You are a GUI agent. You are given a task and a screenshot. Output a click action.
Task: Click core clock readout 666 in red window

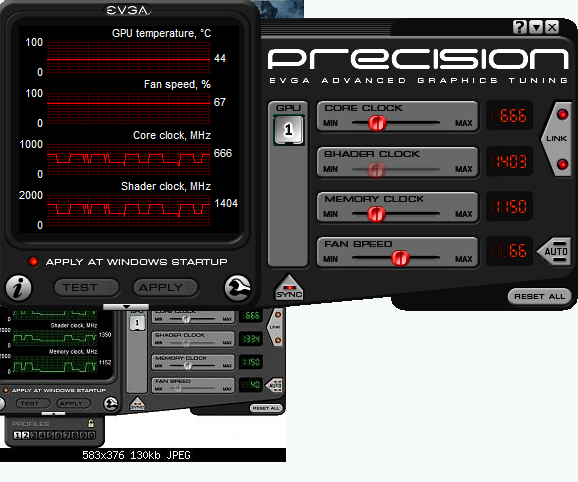coord(509,116)
